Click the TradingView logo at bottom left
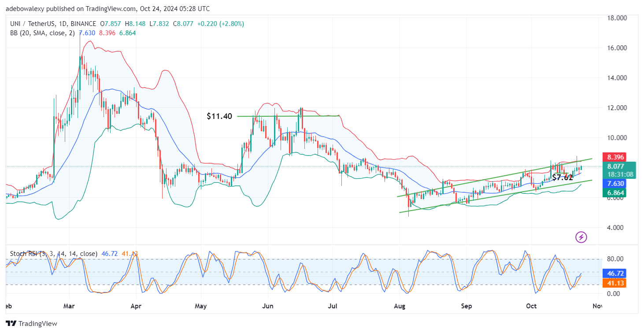Screen dimensions: 644x333 (31, 323)
